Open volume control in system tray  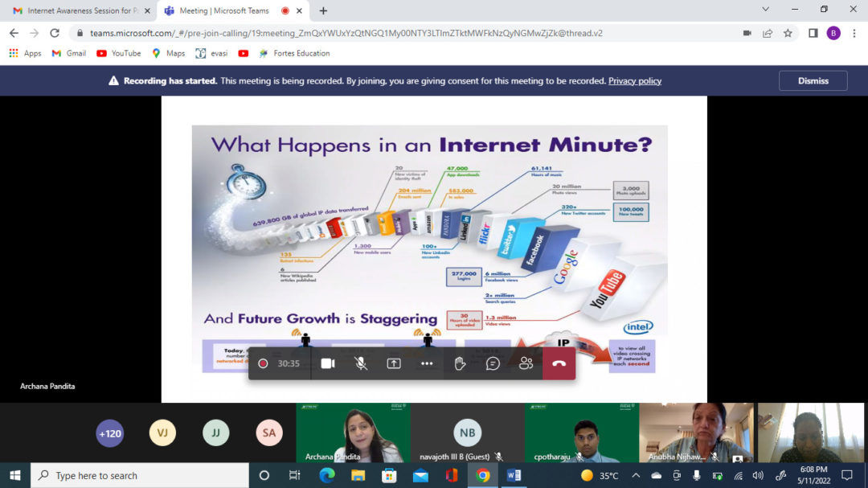[x=758, y=475]
